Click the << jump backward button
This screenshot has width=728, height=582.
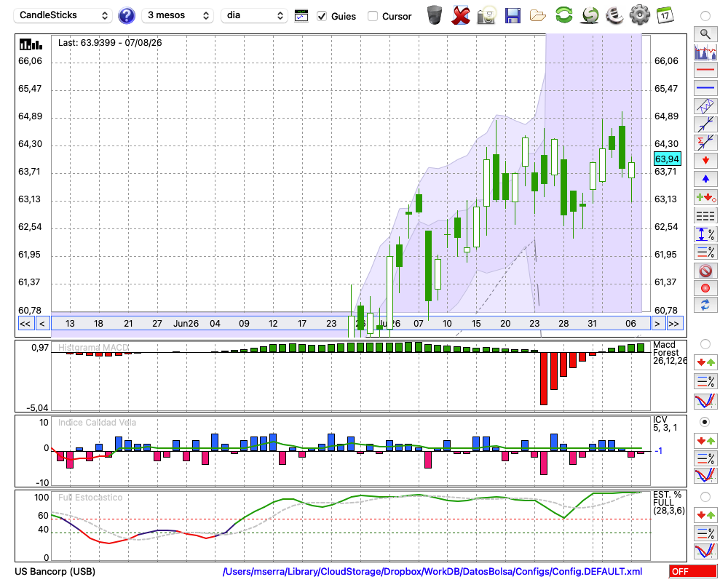[x=25, y=324]
